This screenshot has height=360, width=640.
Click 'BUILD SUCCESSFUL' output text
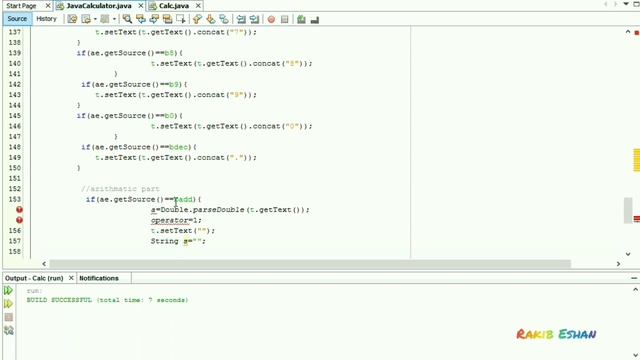[x=59, y=300]
